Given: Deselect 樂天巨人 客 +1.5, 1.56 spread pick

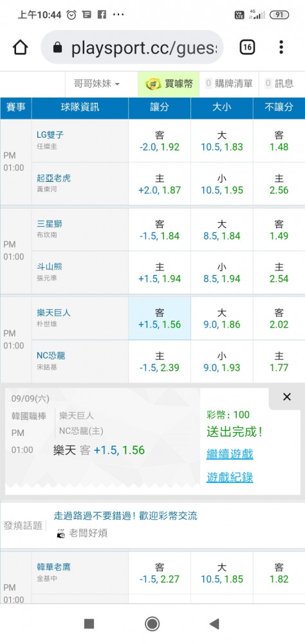Looking at the screenshot, I should (x=160, y=318).
